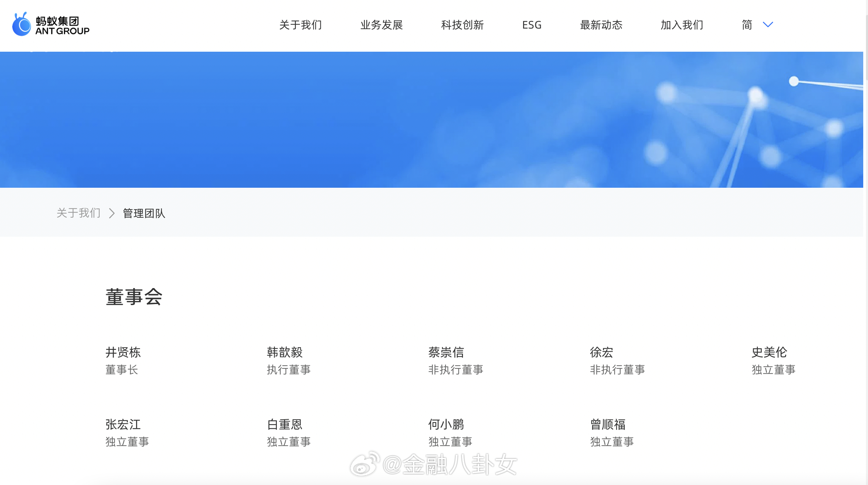Select board member 何小鹏
The image size is (868, 485).
[446, 424]
